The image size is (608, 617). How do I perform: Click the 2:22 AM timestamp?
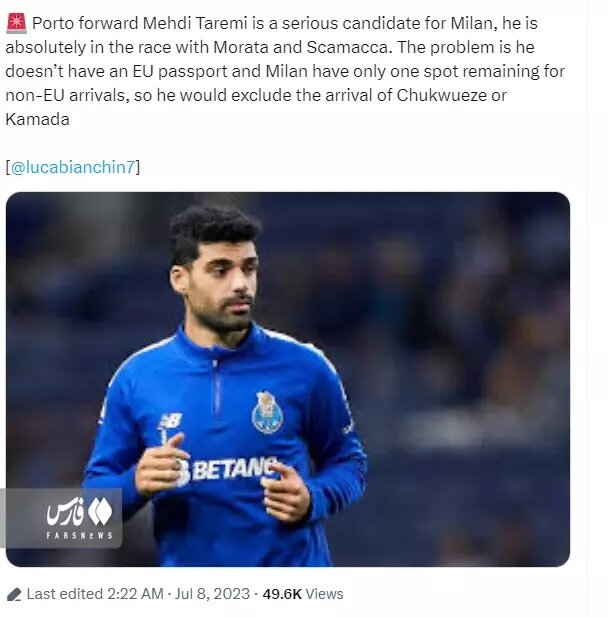[x=134, y=594]
